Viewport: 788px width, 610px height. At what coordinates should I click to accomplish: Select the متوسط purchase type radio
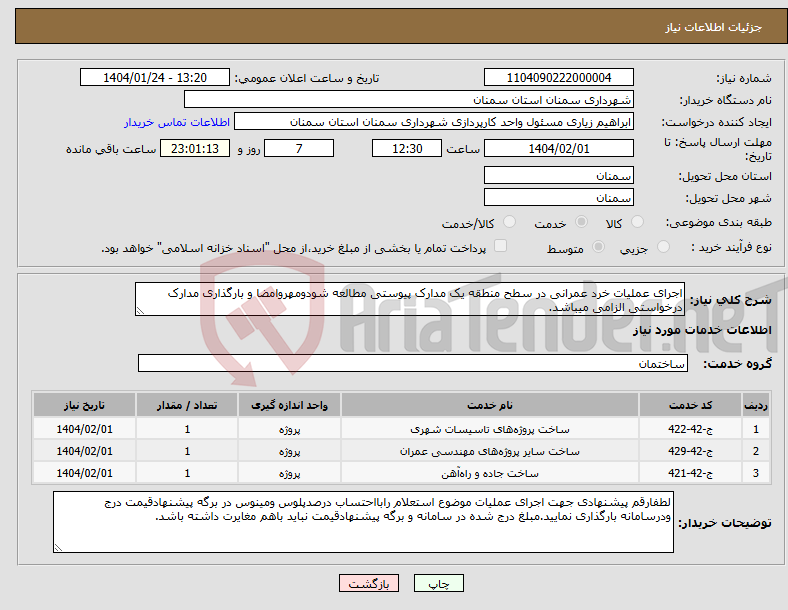(598, 247)
